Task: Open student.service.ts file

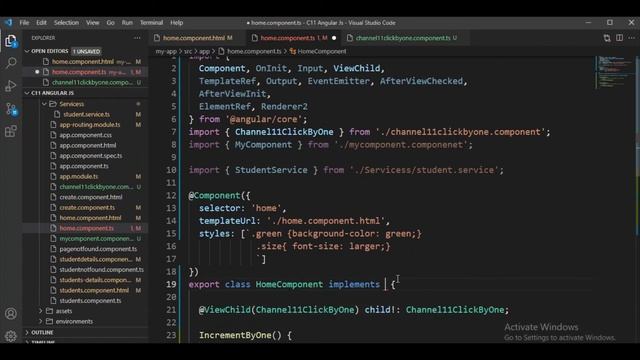Action: pos(87,114)
